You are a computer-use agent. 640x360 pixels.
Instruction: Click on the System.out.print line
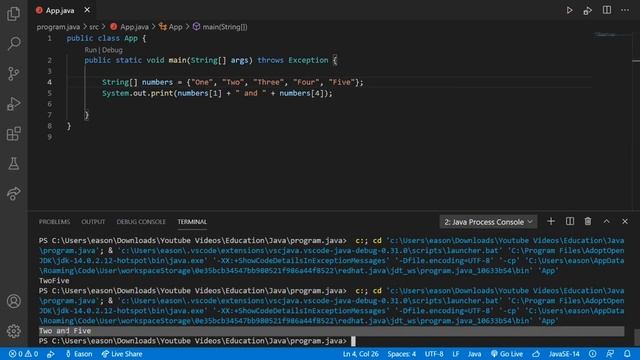tap(217, 93)
